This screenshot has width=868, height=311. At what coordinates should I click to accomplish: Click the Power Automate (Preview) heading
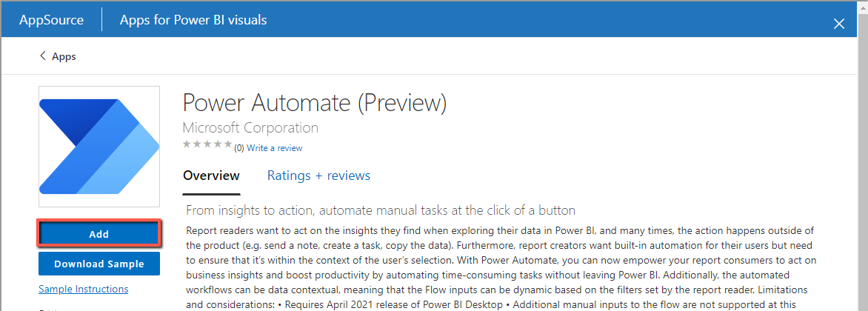[x=315, y=104]
